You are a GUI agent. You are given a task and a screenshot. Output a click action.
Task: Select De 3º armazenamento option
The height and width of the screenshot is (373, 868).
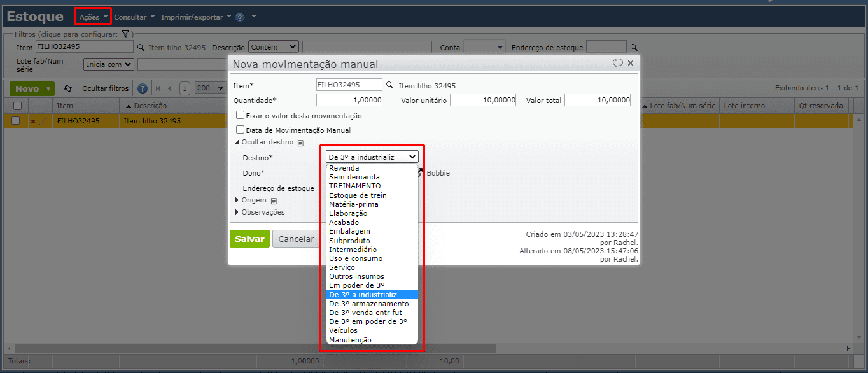click(372, 304)
